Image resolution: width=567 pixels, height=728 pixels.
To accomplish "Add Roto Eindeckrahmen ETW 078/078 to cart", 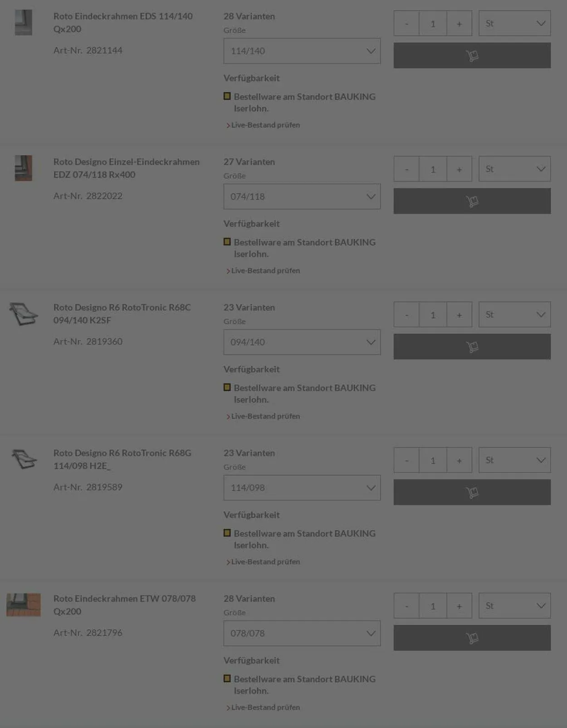I will coord(472,638).
